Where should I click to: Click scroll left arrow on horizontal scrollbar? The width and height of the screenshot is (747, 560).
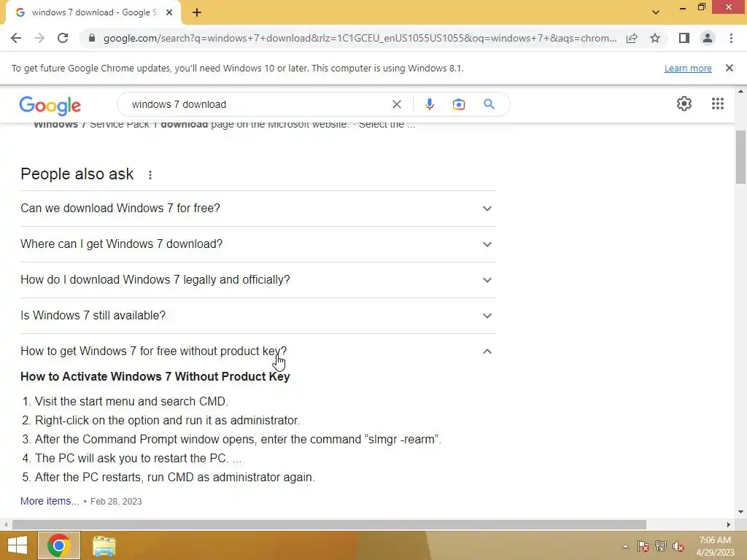pos(6,524)
